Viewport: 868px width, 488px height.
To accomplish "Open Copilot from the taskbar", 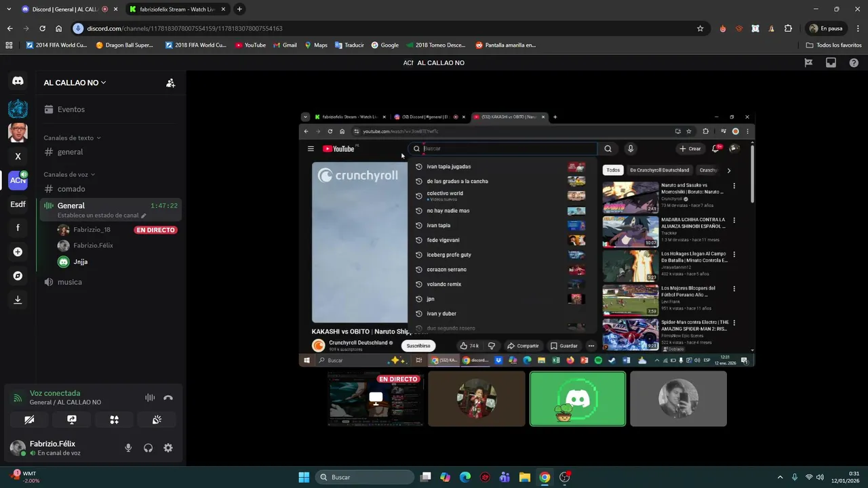I will [x=445, y=477].
